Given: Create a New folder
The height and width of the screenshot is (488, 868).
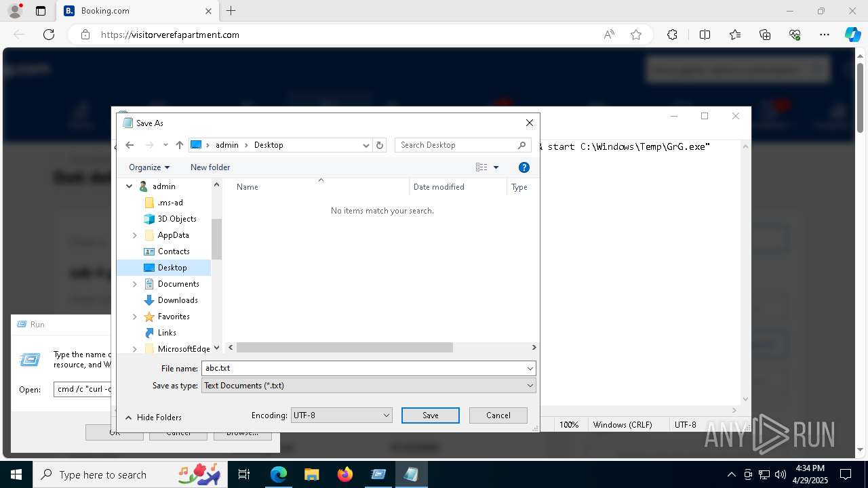Looking at the screenshot, I should pos(210,167).
